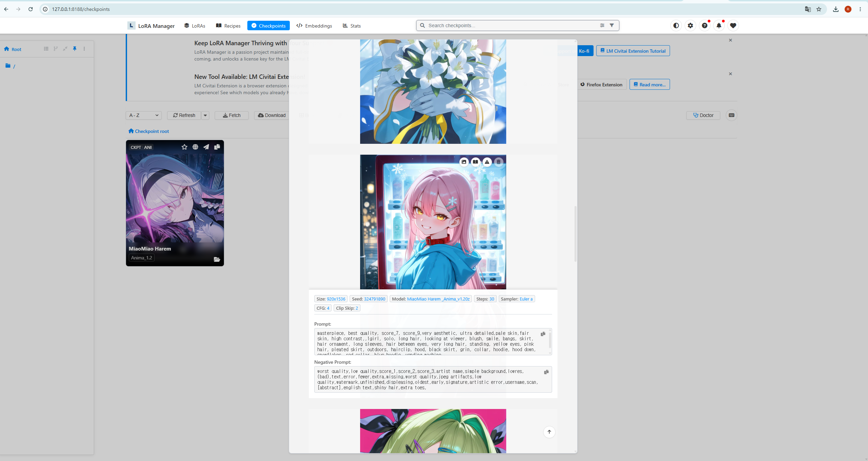The height and width of the screenshot is (461, 868).
Task: Click the Refresh button
Action: pos(184,115)
